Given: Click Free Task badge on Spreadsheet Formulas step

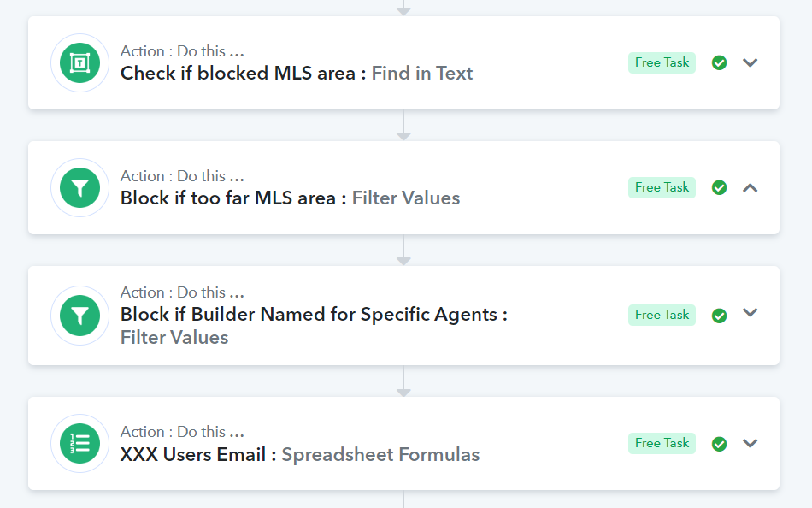Looking at the screenshot, I should [662, 443].
